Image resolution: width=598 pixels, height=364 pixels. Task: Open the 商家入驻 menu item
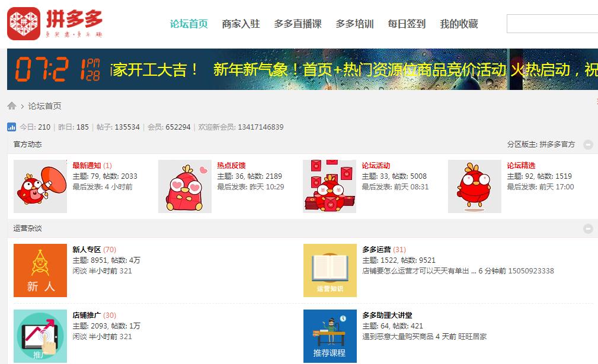(x=241, y=24)
